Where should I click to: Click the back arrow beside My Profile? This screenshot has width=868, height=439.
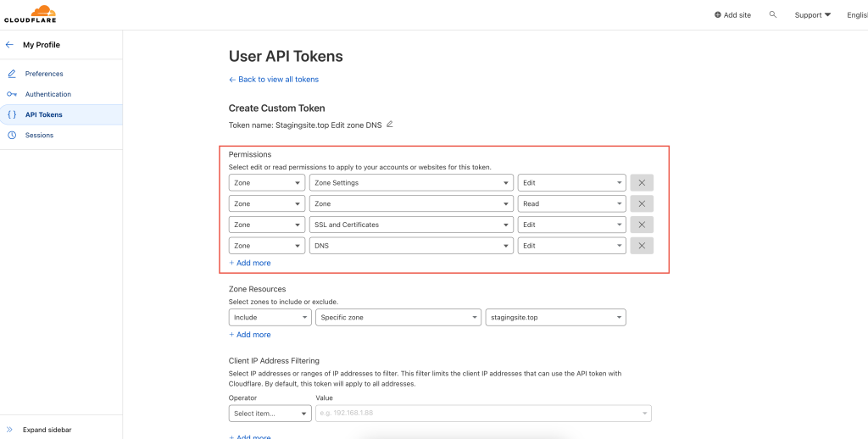10,45
